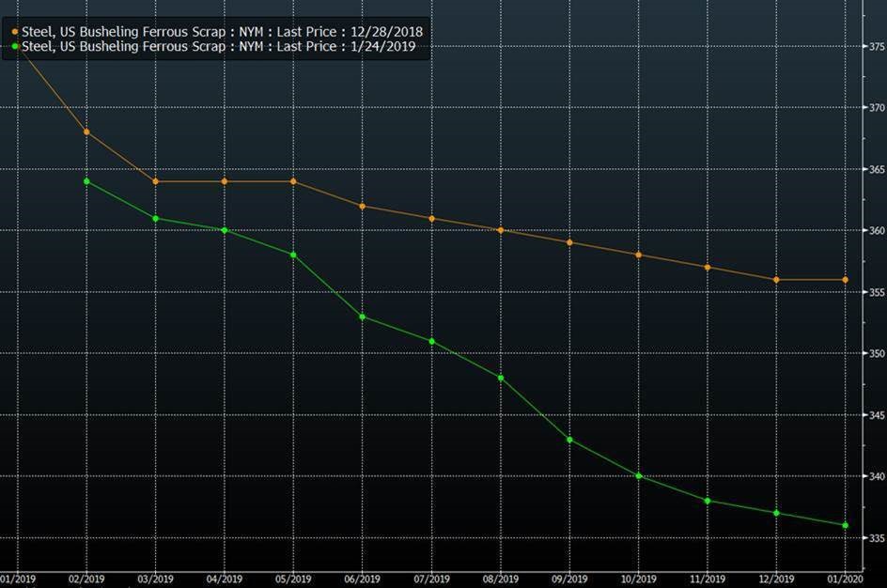Click the 06/2019 x-axis date label
The height and width of the screenshot is (588, 887).
pos(363,579)
